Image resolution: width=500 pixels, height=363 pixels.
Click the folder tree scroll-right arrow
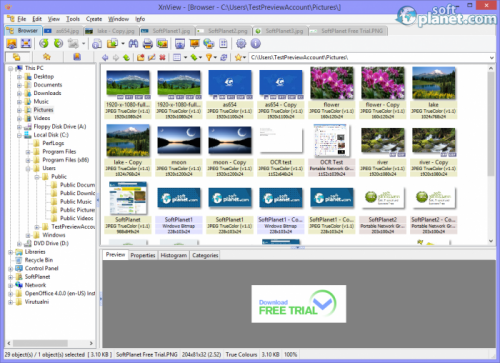(91, 343)
